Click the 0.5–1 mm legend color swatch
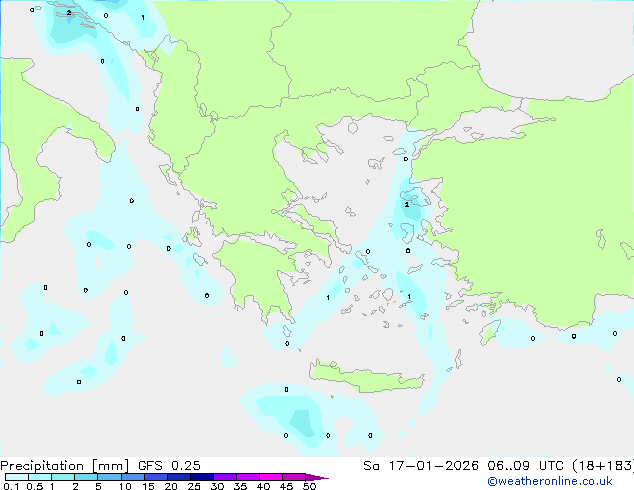The image size is (634, 490). pyautogui.click(x=40, y=477)
